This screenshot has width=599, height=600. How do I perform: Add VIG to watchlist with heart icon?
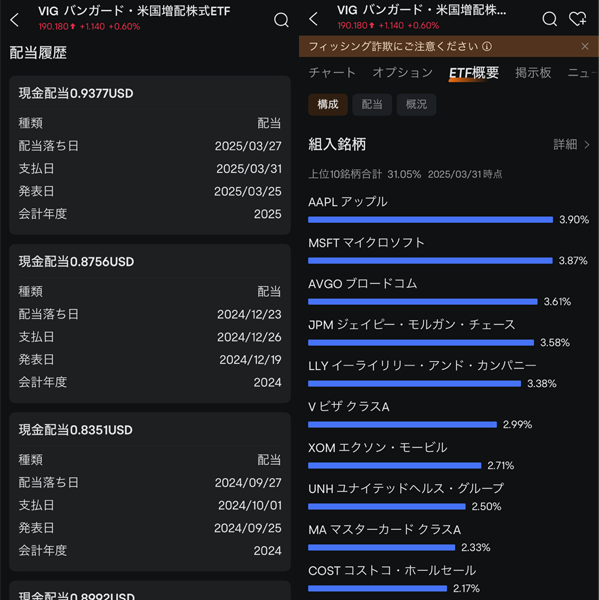point(578,18)
